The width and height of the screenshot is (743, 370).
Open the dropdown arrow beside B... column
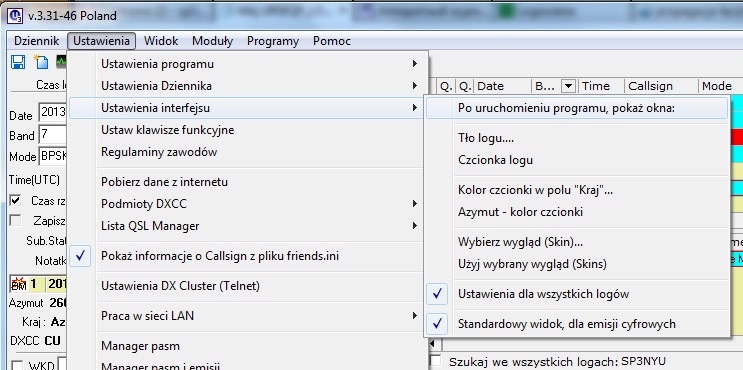tap(568, 86)
